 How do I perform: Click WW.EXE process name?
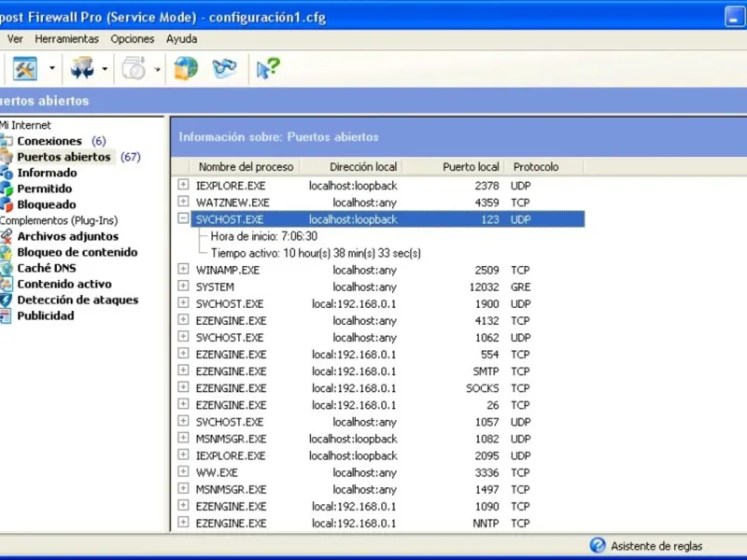click(217, 473)
